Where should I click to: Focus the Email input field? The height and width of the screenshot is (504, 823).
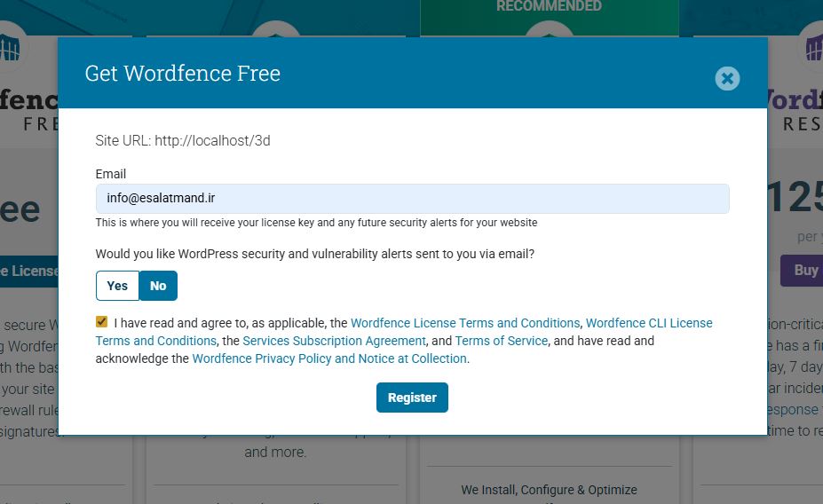click(x=412, y=199)
